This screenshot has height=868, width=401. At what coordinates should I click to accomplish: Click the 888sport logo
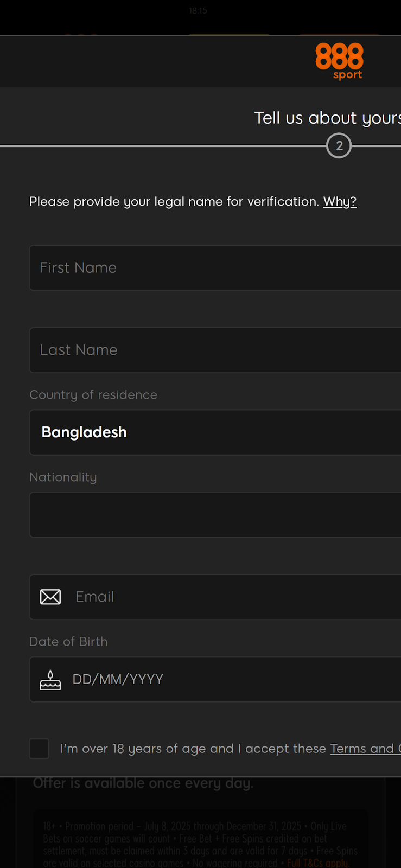339,60
